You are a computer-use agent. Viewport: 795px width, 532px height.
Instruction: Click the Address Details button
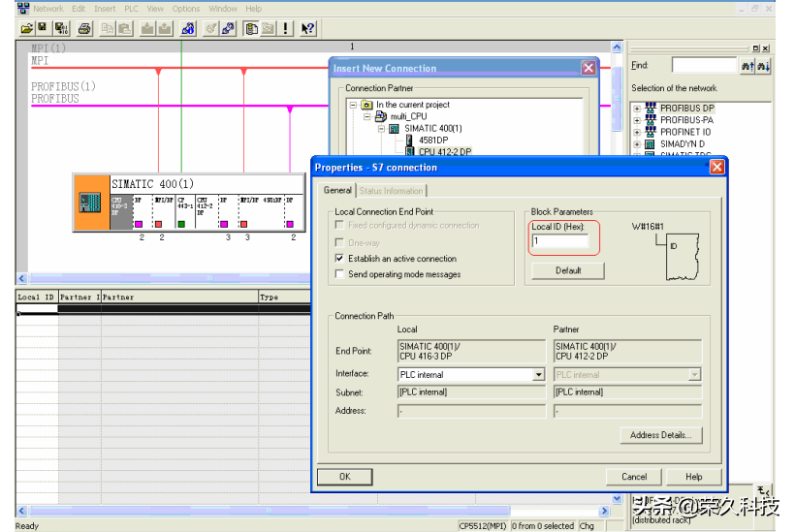pyautogui.click(x=659, y=436)
